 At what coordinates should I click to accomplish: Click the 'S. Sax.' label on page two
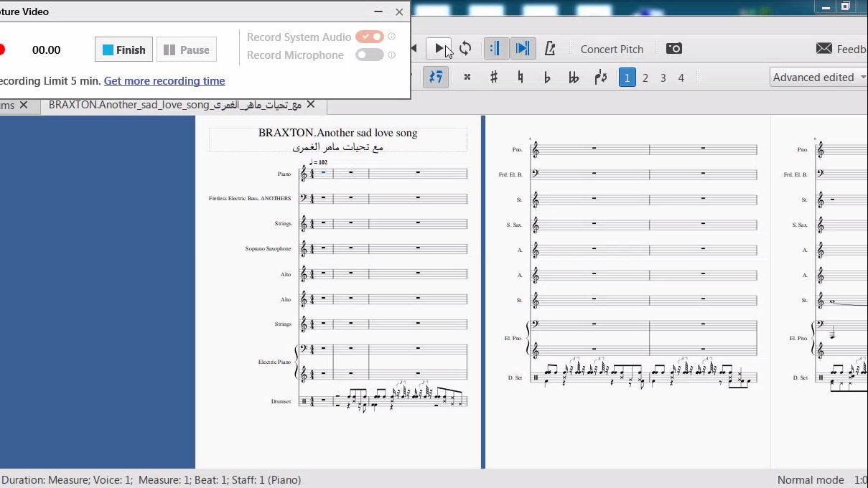[x=514, y=225]
